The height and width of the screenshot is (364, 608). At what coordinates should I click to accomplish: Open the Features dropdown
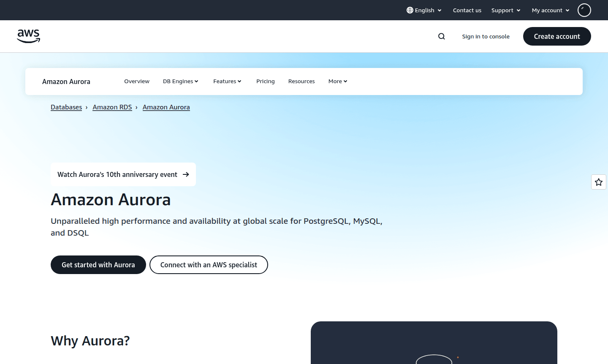click(227, 81)
